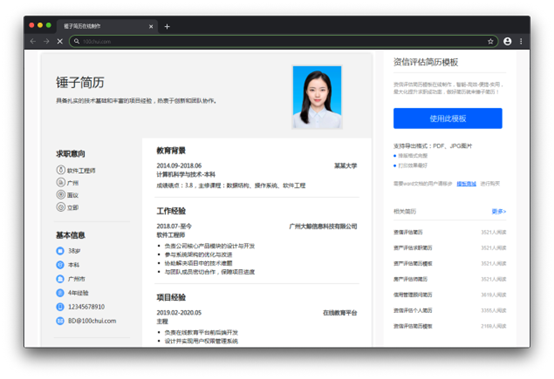Click the major line 计算机科学与技术-本科

[186, 174]
